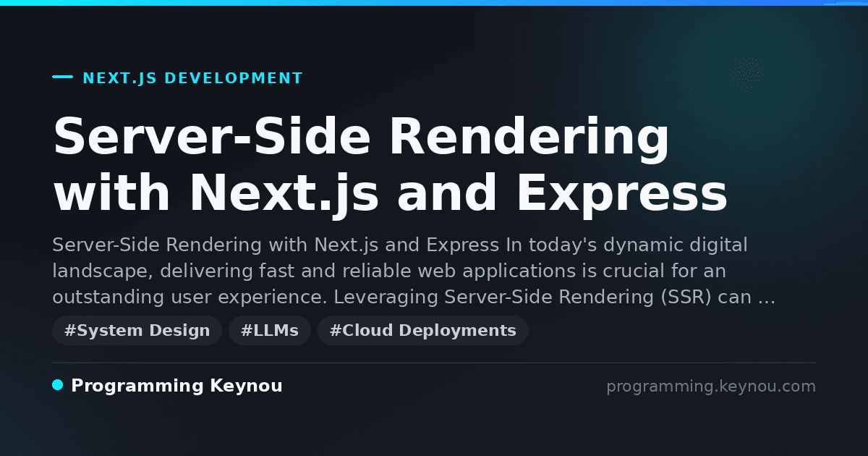Click the description paragraph starting 'Server-Side Rendering with Next.js'
Screen dimensions: 868x456
coord(414,271)
